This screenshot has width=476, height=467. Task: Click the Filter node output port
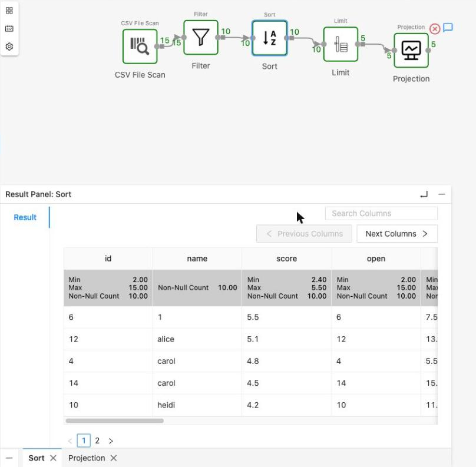pos(217,37)
